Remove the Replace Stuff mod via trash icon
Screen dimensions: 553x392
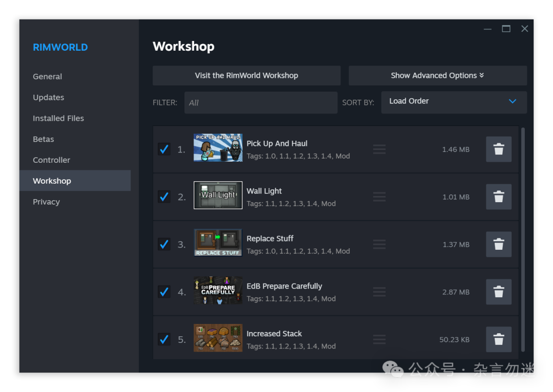point(498,244)
